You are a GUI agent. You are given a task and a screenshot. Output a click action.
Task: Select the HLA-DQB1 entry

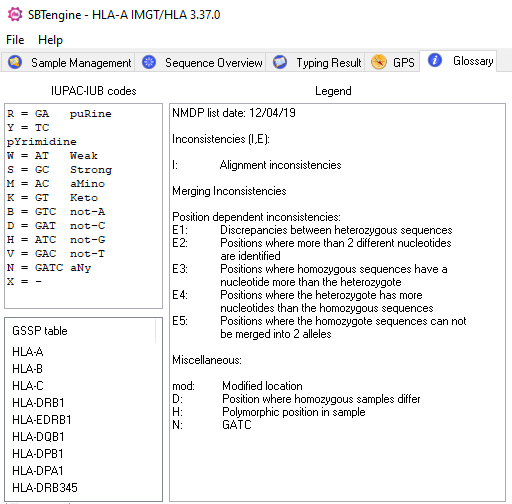pos(38,437)
